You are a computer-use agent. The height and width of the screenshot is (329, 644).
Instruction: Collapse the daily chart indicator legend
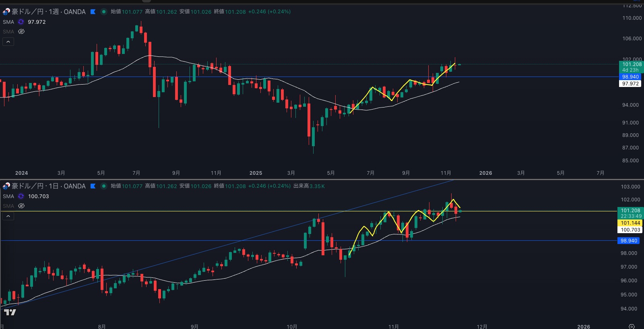pyautogui.click(x=8, y=216)
